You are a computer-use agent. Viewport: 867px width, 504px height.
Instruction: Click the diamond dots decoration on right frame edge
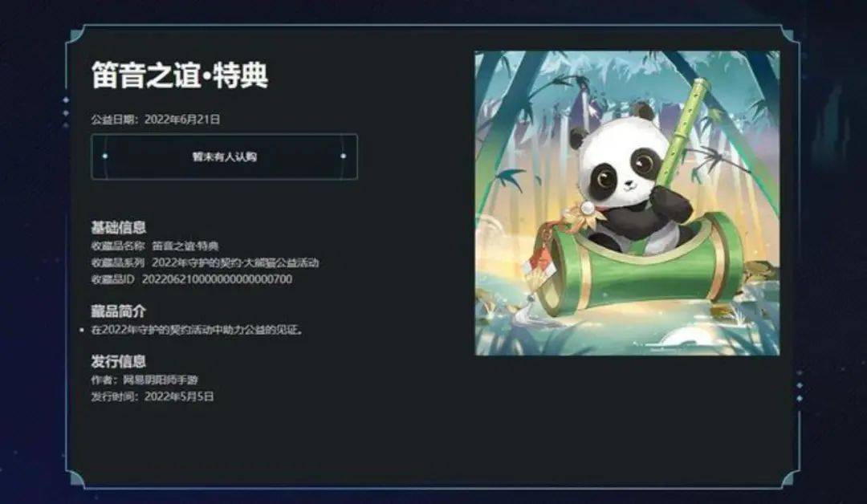(x=800, y=386)
